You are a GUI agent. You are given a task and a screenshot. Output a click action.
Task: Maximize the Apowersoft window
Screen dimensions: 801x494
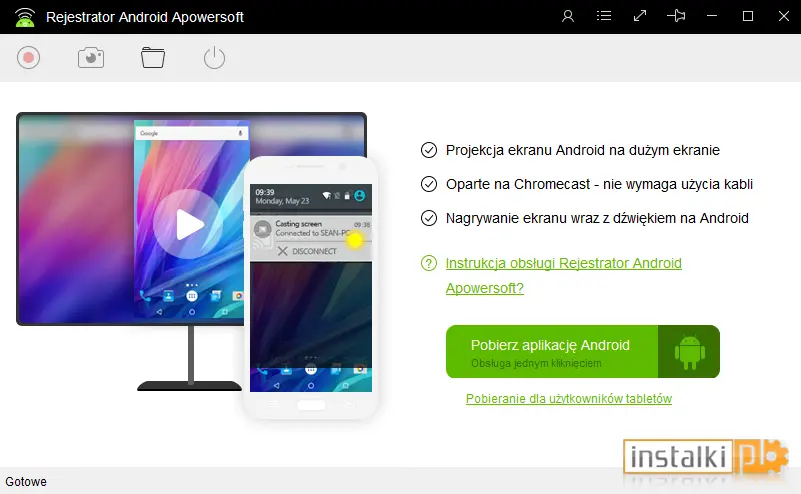748,16
